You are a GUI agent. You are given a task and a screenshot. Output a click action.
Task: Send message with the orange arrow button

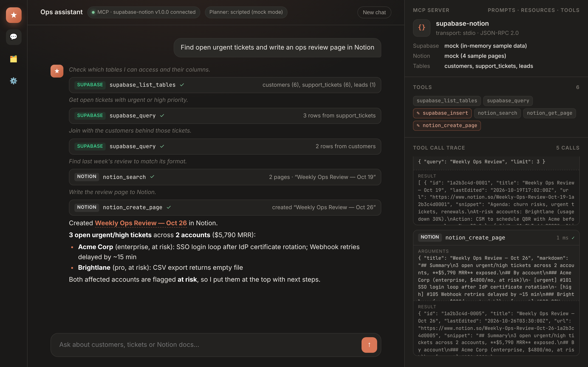coord(369,345)
